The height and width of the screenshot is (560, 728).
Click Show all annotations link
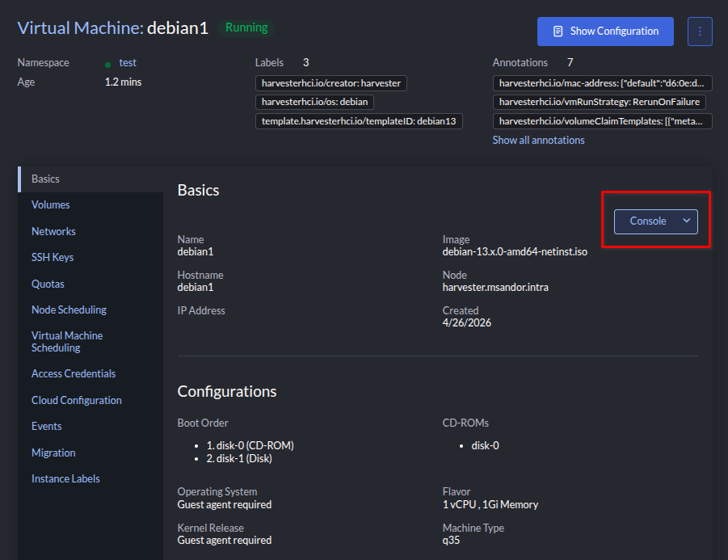[x=538, y=141]
